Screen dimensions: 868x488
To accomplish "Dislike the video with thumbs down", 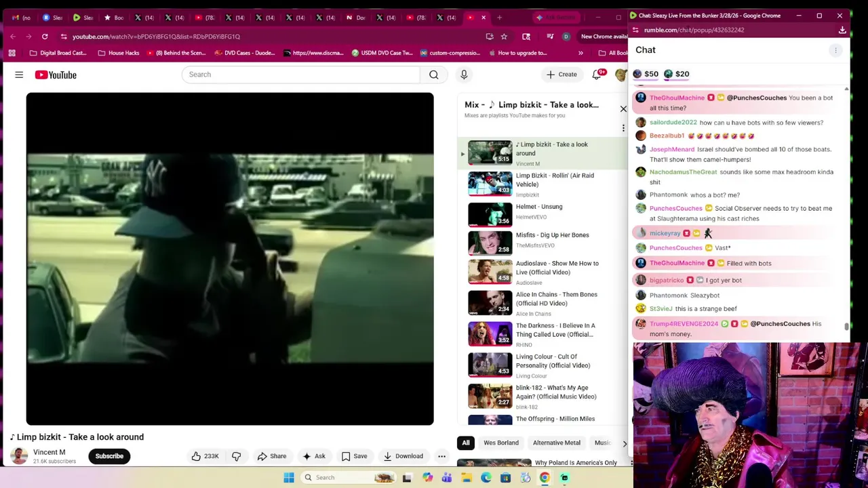I will pyautogui.click(x=237, y=456).
